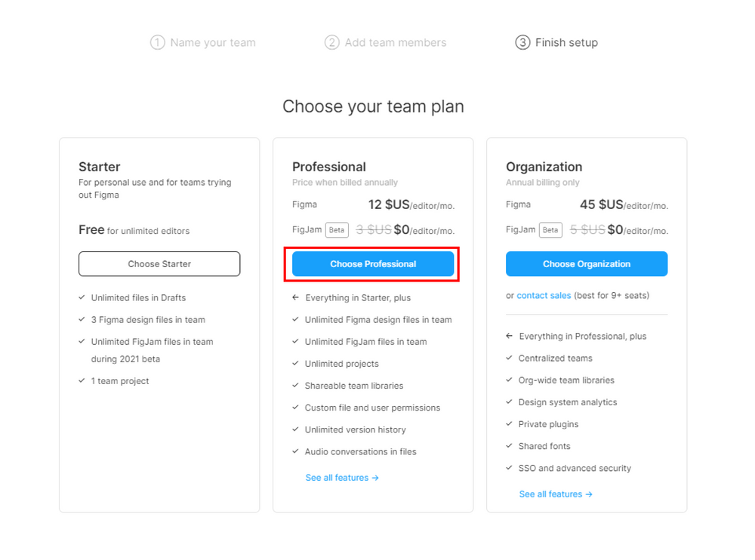
Task: Click the step 2 circle icon
Action: (332, 42)
